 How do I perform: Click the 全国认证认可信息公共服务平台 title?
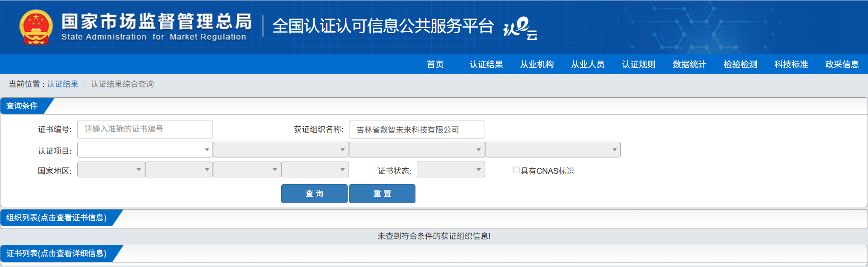pos(383,26)
